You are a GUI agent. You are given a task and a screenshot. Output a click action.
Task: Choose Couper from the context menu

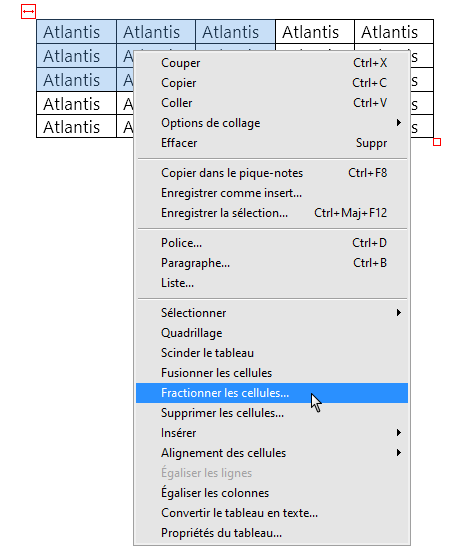pos(272,63)
